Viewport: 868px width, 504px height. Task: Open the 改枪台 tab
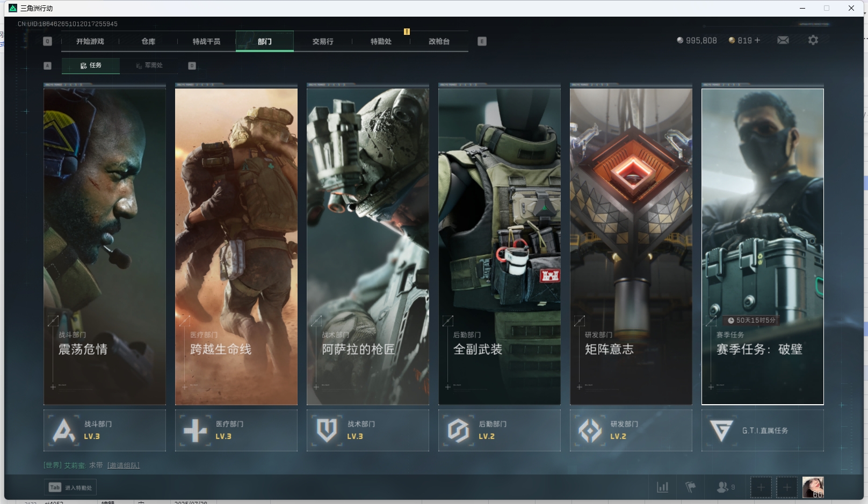(x=439, y=41)
